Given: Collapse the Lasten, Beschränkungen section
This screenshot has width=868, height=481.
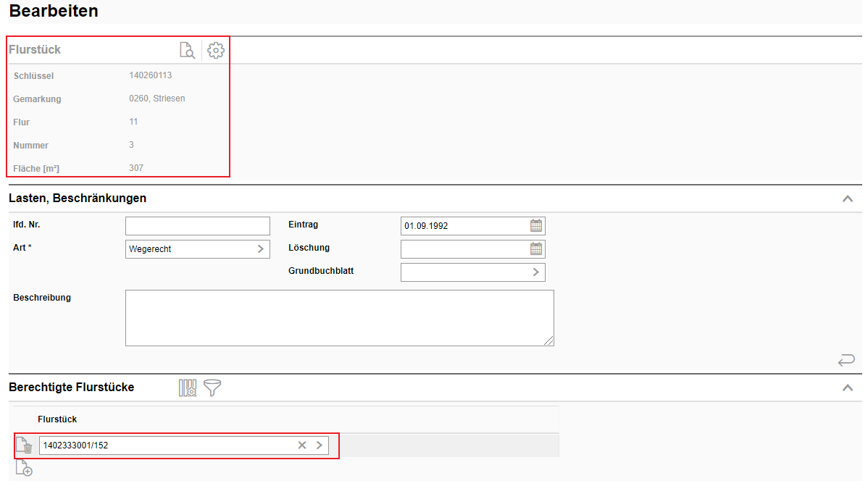Looking at the screenshot, I should pos(847,198).
